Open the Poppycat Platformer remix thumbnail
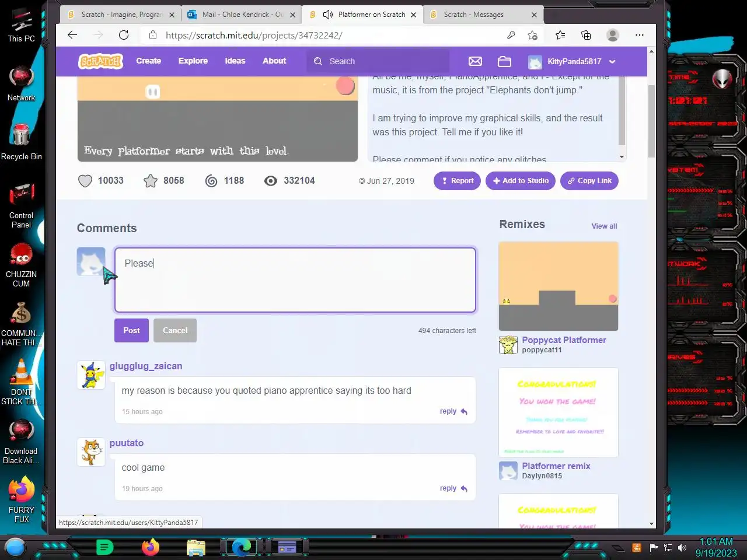 point(558,286)
